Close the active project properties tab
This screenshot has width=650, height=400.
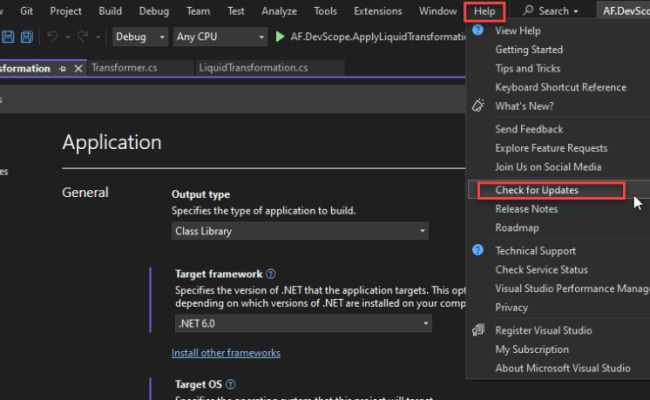(78, 69)
